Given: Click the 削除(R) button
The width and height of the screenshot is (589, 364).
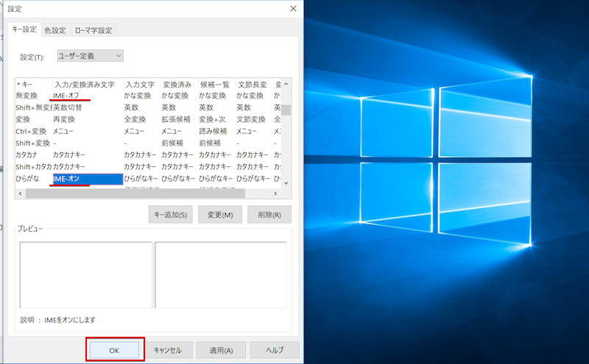Looking at the screenshot, I should tap(269, 215).
